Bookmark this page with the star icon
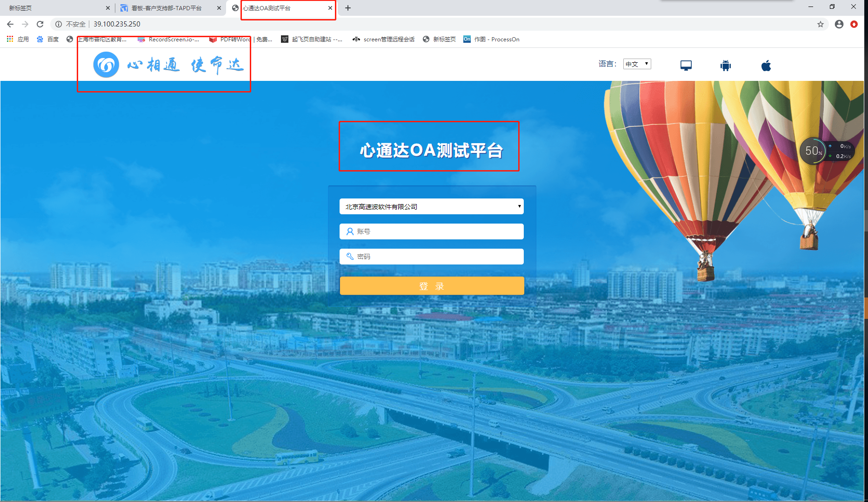The height and width of the screenshot is (502, 868). 821,24
